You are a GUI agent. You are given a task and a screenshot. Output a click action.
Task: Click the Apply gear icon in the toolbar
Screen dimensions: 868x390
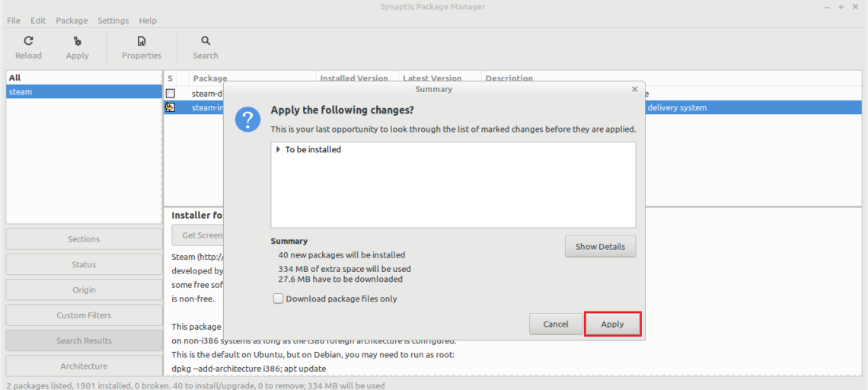tap(78, 41)
